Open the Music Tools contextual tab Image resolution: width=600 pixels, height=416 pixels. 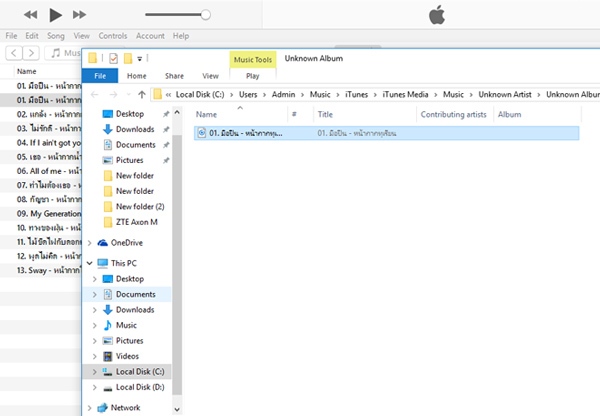point(253,60)
